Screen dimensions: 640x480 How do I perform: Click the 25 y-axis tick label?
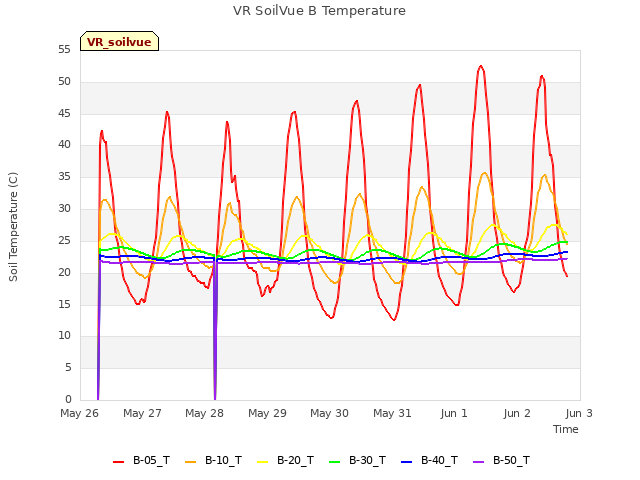tap(64, 240)
